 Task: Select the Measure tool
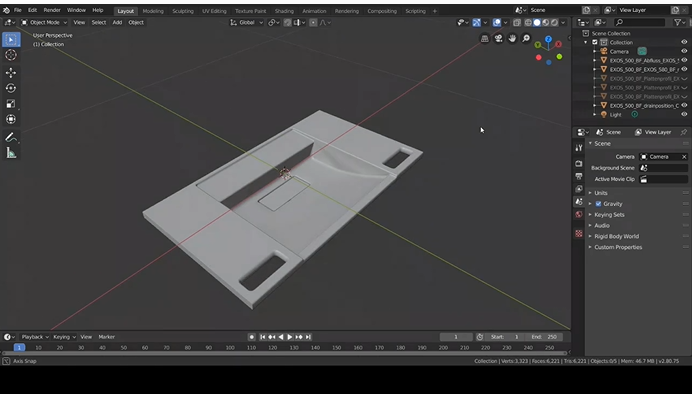pyautogui.click(x=11, y=153)
